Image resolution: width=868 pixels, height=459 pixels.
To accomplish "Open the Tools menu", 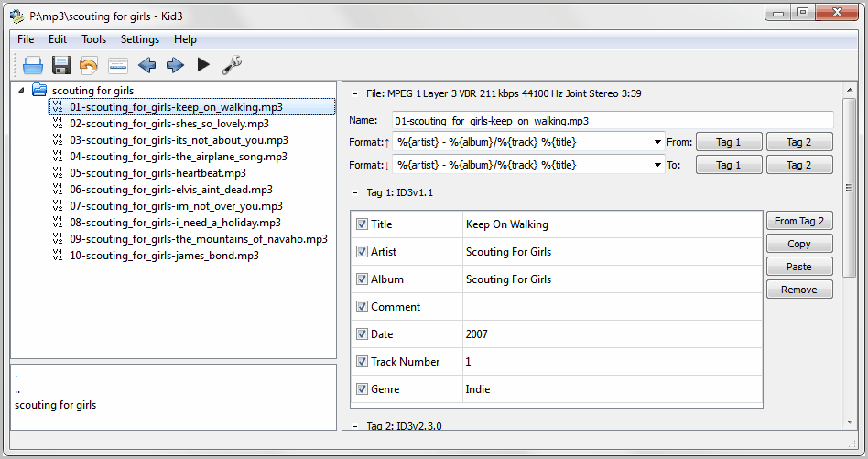I will pyautogui.click(x=93, y=39).
